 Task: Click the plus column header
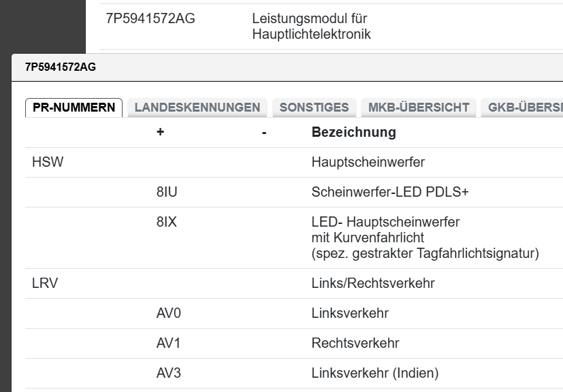click(159, 132)
